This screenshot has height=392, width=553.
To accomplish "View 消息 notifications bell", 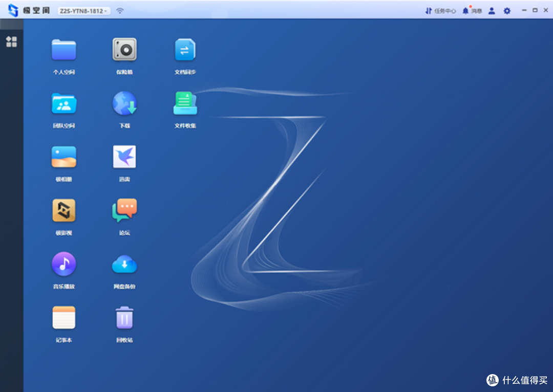I will click(472, 11).
